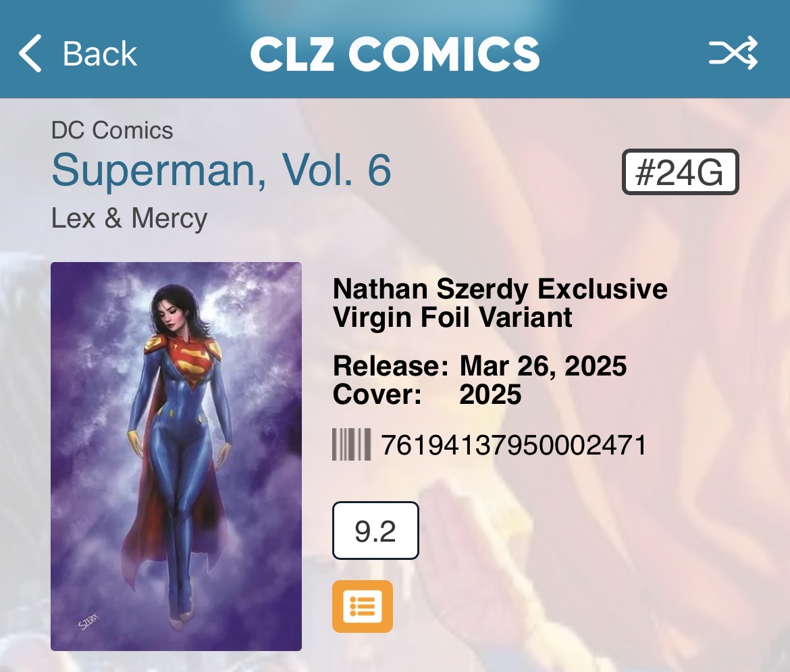Viewport: 790px width, 672px height.
Task: Enlarge the Superman cover thumbnail
Action: tap(176, 457)
